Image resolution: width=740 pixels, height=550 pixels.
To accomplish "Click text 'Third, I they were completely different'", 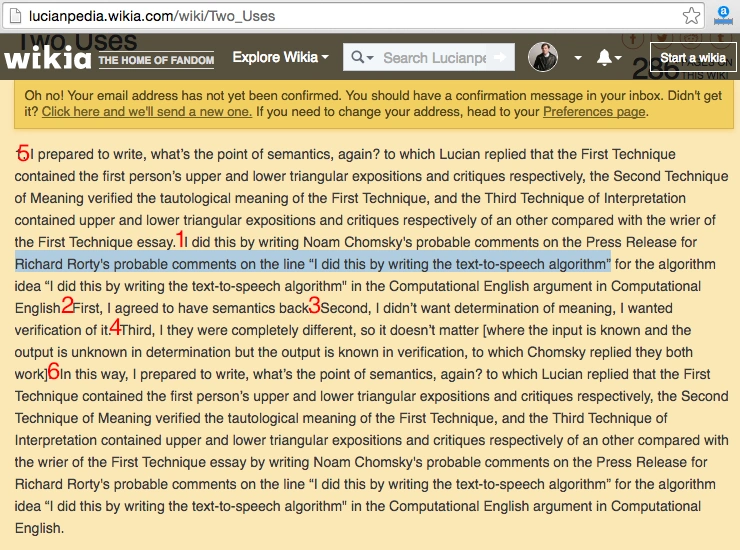I will (x=237, y=330).
